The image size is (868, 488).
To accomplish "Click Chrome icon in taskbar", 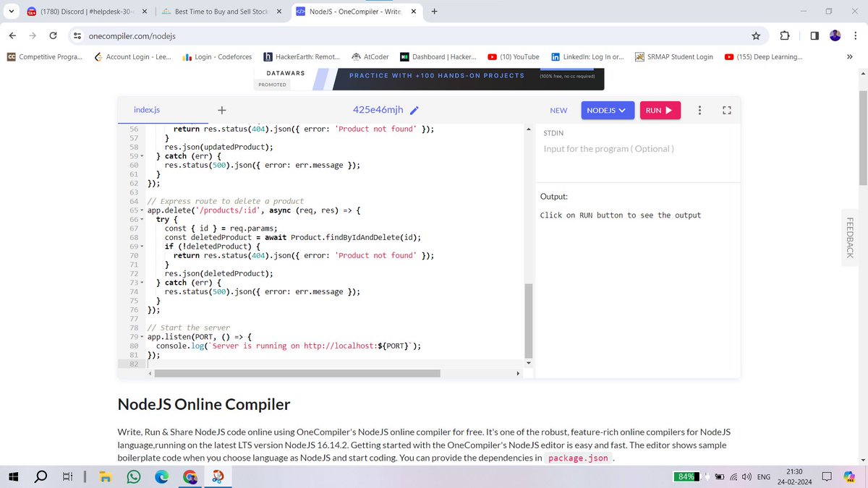I will tap(190, 476).
